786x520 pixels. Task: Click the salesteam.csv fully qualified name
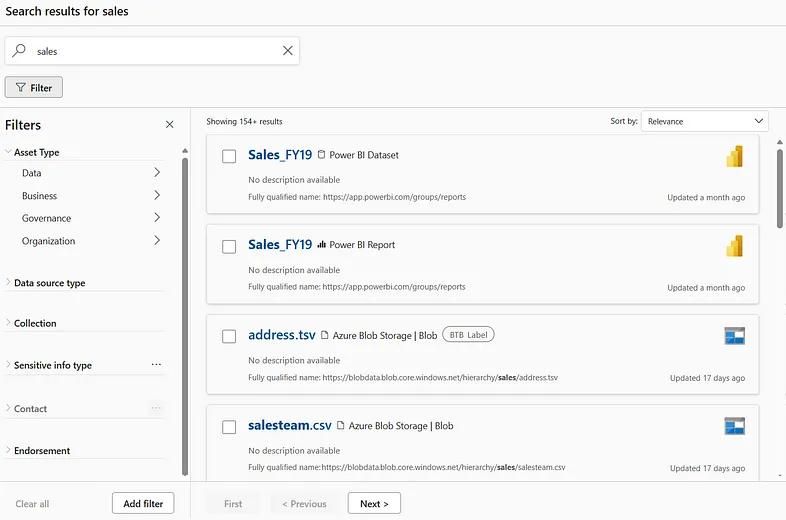[x=407, y=467]
